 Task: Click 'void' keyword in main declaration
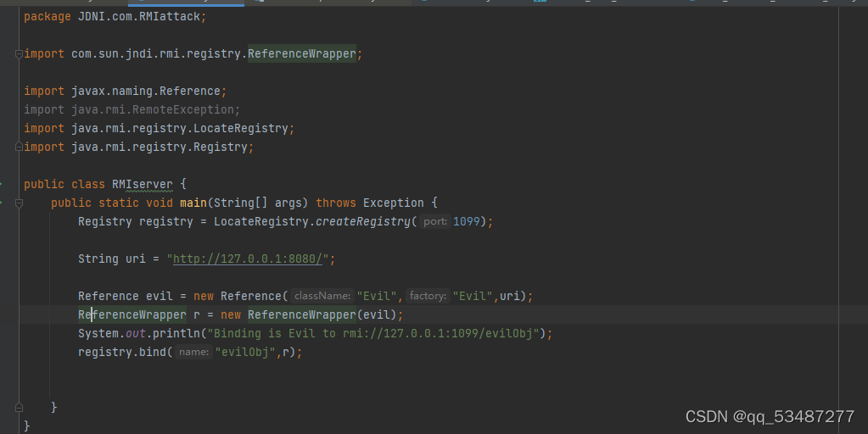160,203
